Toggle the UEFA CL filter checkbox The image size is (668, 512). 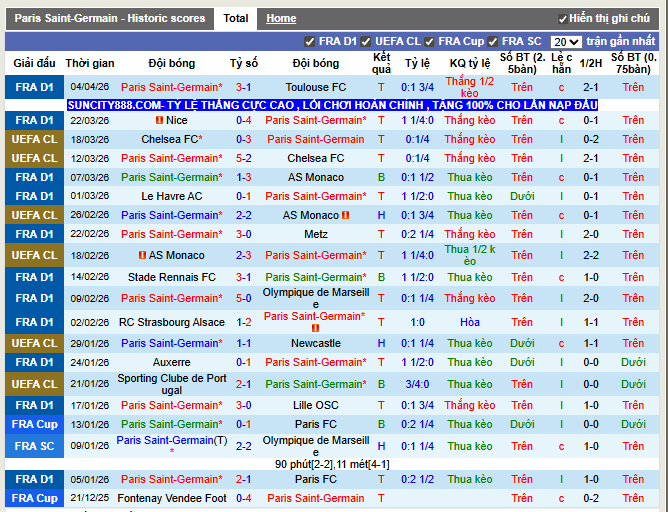point(366,42)
